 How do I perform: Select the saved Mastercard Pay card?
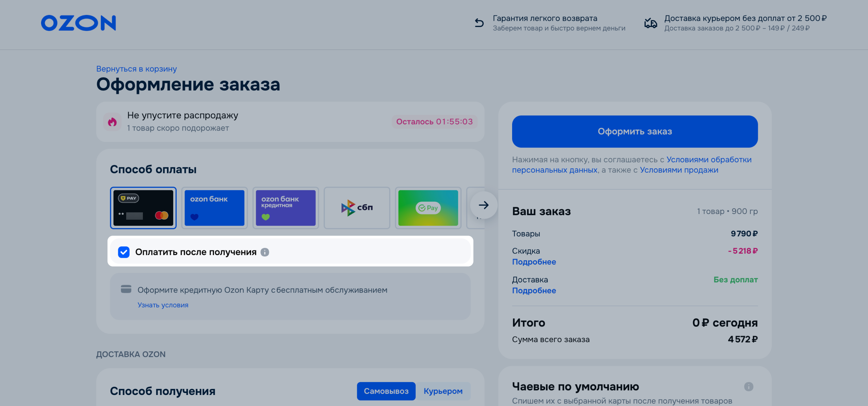pyautogui.click(x=143, y=208)
